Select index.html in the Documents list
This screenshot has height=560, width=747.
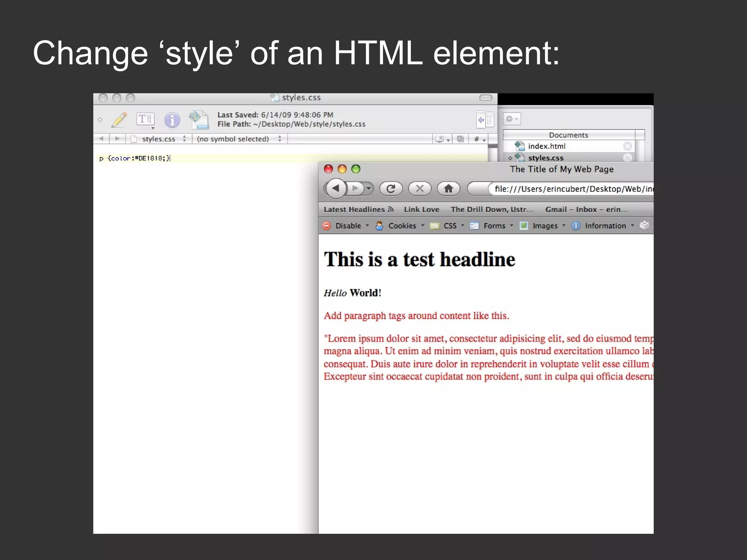click(547, 146)
